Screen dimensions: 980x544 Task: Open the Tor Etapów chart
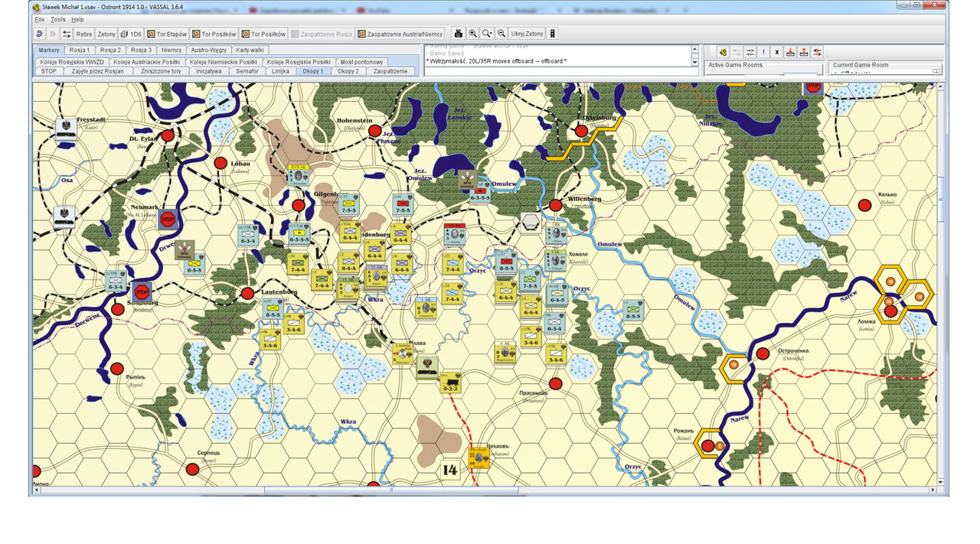(167, 34)
